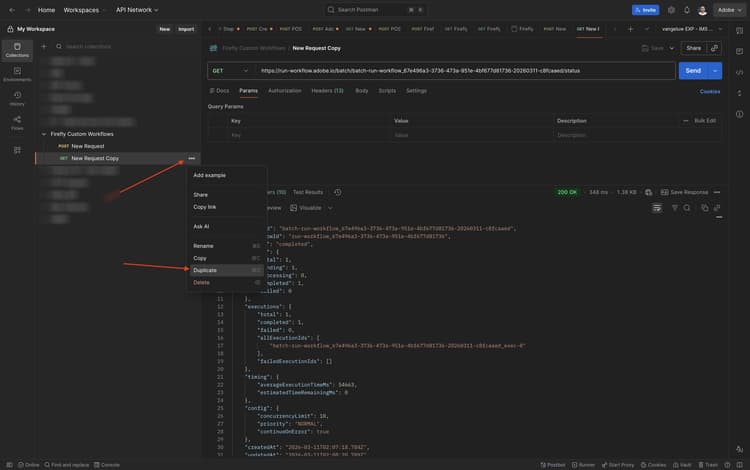
Task: Click the search collections field
Action: pyautogui.click(x=125, y=46)
